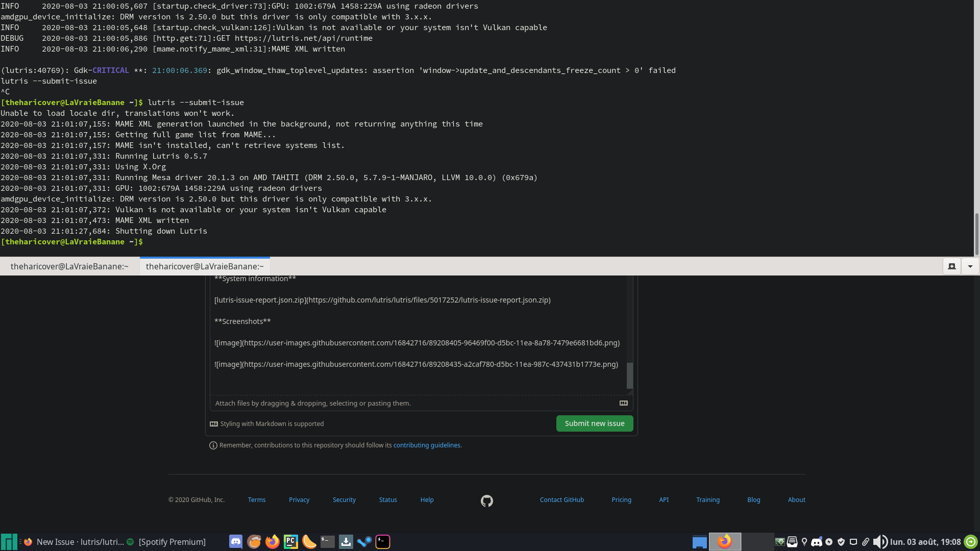
Task: Click the new terminal tab button
Action: point(952,266)
